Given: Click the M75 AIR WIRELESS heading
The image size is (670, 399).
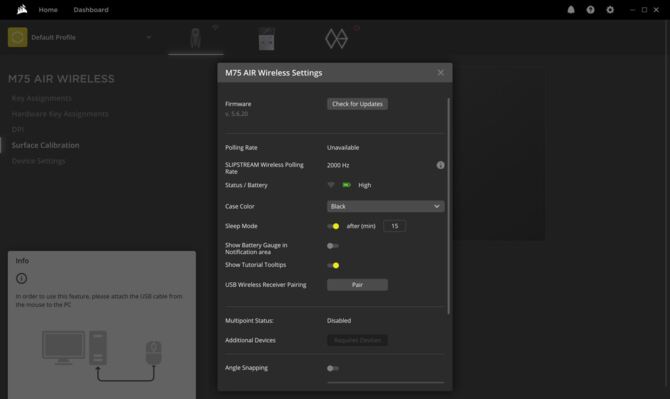Looking at the screenshot, I should [61, 79].
